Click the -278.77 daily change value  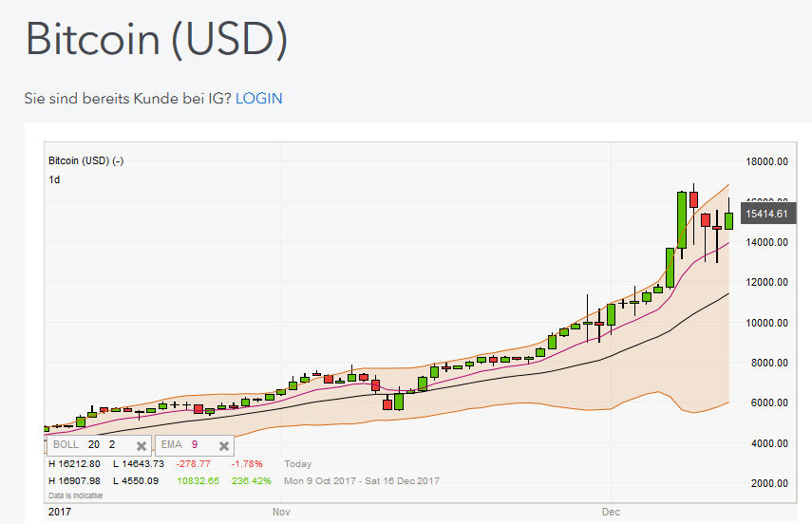click(194, 464)
